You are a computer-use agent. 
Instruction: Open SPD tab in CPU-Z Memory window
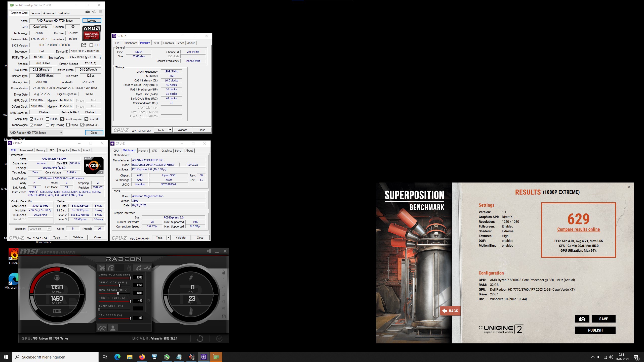point(156,43)
